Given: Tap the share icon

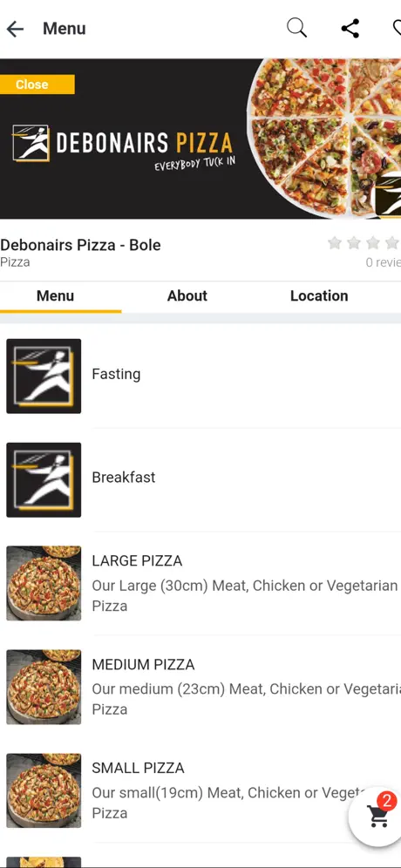Looking at the screenshot, I should [350, 28].
